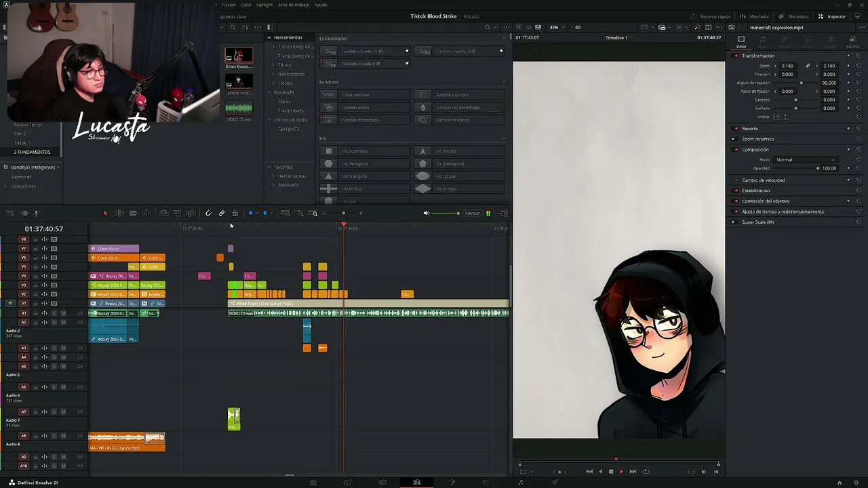This screenshot has height=488, width=868.
Task: Toggle Corrección del objetivo switch
Action: (736, 201)
